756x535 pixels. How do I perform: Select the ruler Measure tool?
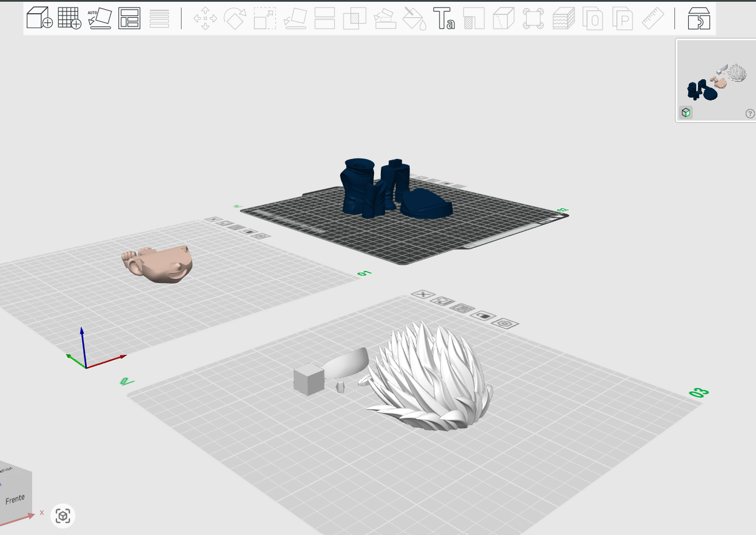click(653, 18)
